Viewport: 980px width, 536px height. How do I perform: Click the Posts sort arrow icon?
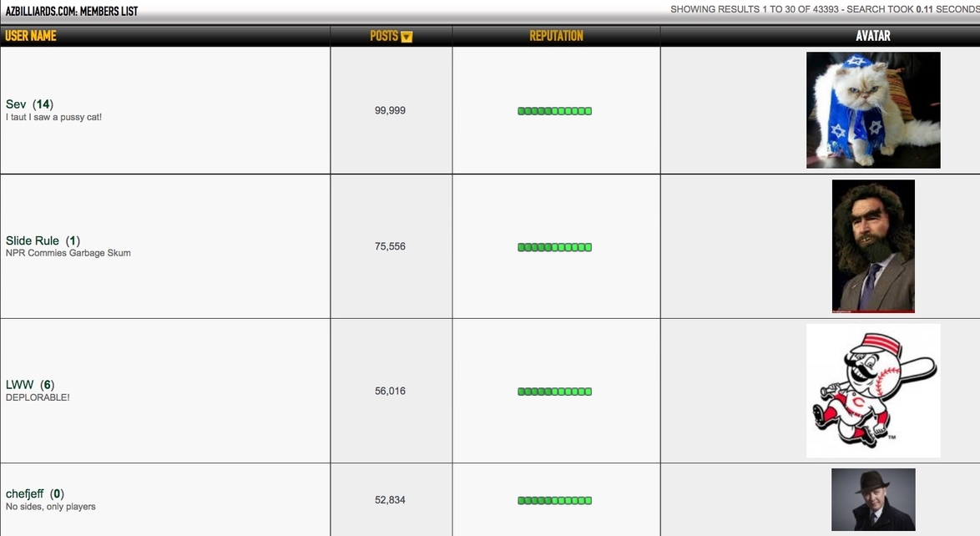click(x=407, y=37)
